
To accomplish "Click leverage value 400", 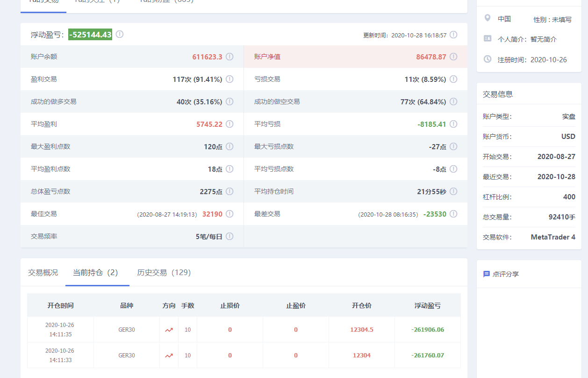I will pyautogui.click(x=569, y=197).
